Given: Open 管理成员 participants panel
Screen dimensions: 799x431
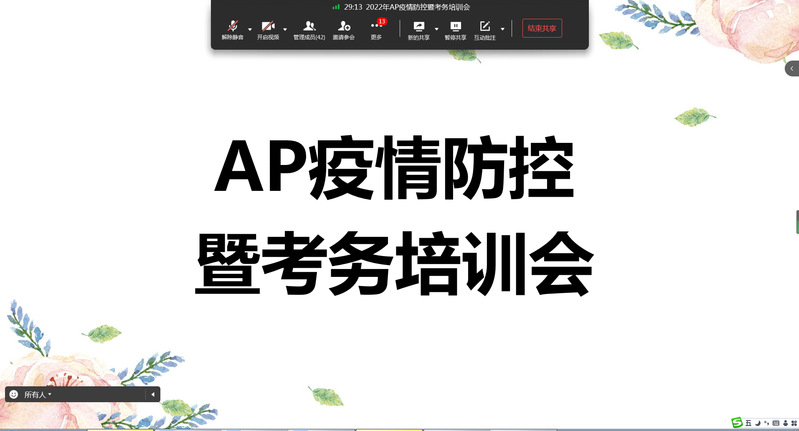Looking at the screenshot, I should 309,27.
